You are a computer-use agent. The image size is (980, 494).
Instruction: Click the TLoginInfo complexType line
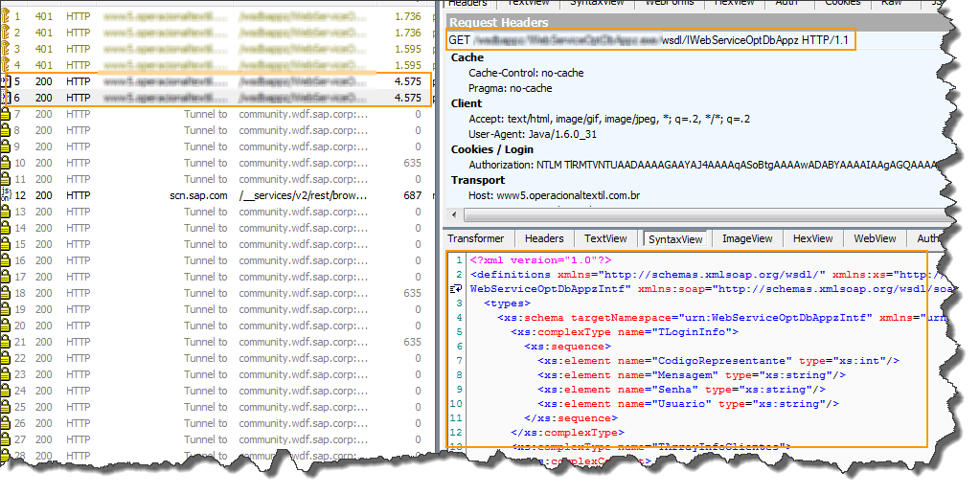click(625, 331)
